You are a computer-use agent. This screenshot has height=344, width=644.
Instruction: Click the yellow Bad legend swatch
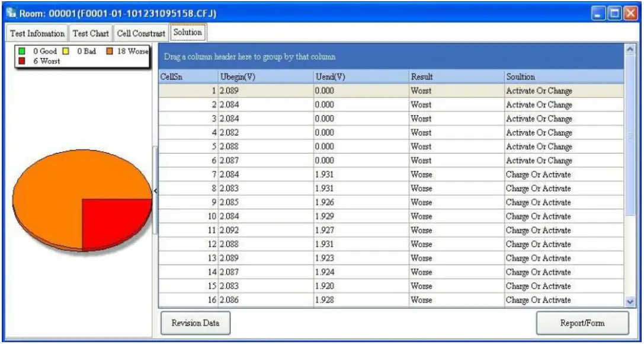point(65,52)
